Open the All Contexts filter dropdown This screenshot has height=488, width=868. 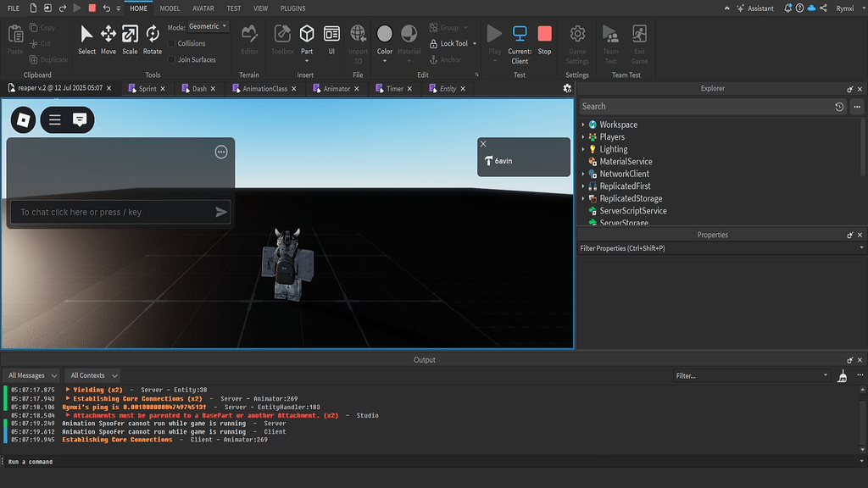(x=92, y=374)
